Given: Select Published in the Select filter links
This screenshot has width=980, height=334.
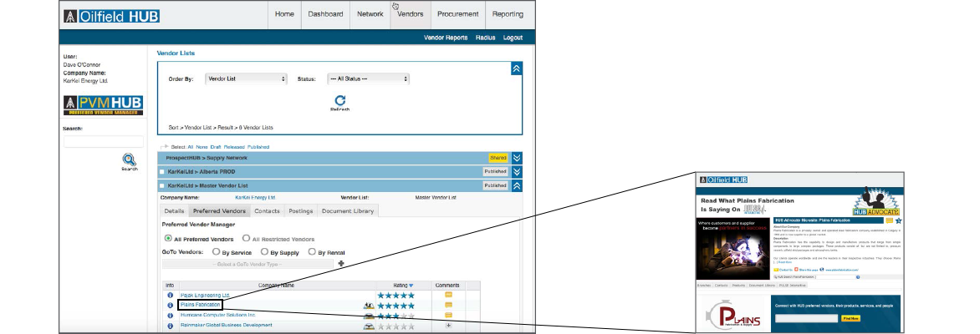Looking at the screenshot, I should tap(258, 147).
